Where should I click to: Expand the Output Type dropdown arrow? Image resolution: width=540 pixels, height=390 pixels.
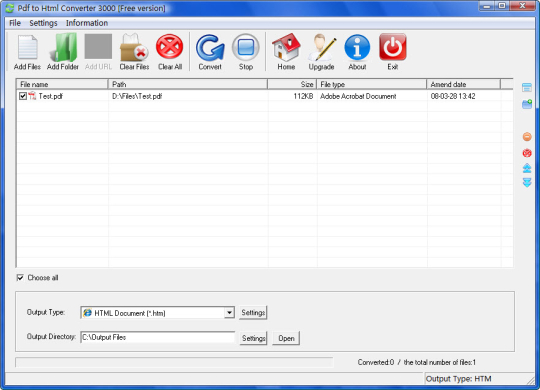click(x=229, y=313)
